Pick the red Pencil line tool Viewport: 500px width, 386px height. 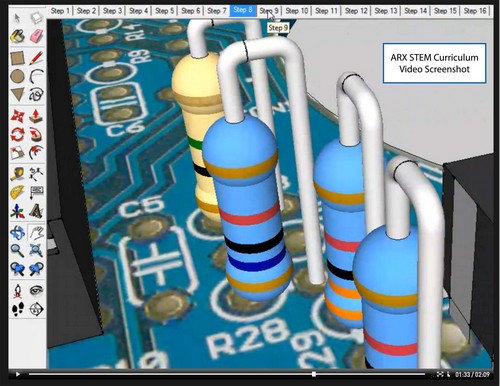tap(36, 58)
